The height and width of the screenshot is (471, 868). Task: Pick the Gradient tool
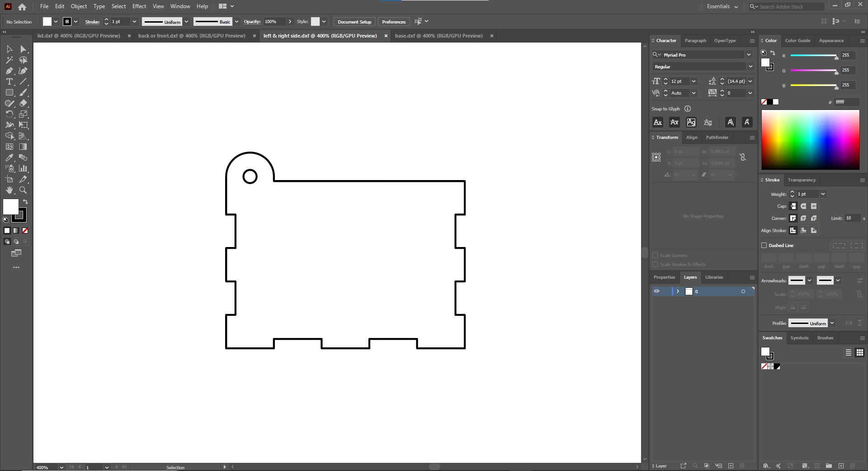24,147
